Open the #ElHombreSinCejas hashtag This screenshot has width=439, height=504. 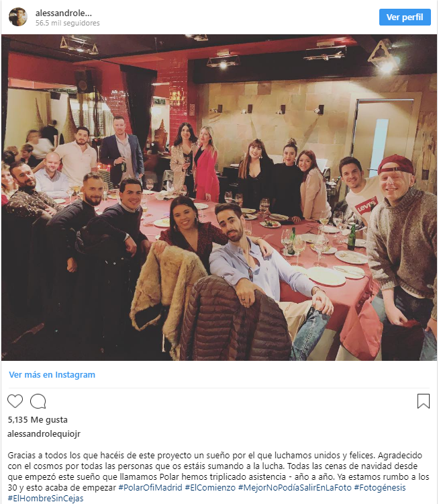point(45,498)
